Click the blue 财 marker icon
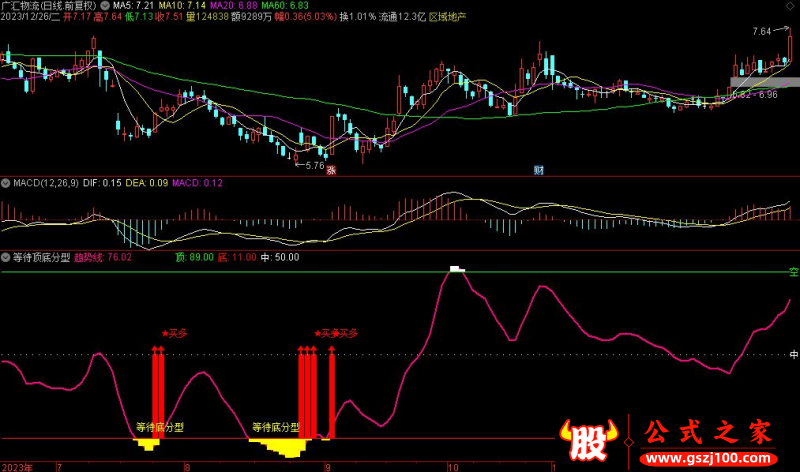The height and width of the screenshot is (472, 800). [538, 171]
